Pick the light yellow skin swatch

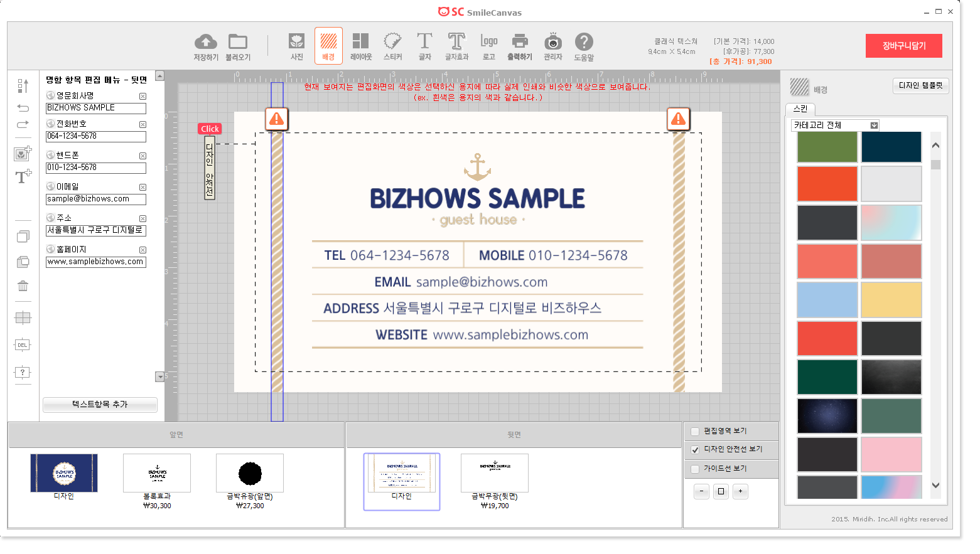[891, 300]
